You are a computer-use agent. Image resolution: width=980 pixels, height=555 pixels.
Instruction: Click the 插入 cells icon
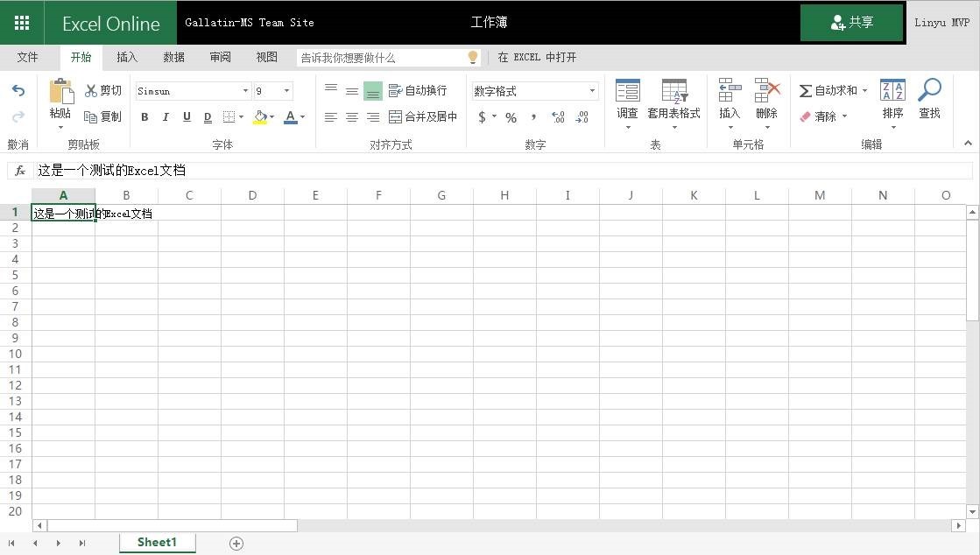730,91
